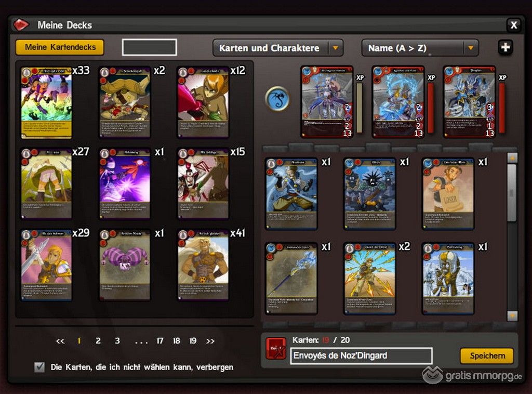Click the empty search box at top

pyautogui.click(x=149, y=47)
